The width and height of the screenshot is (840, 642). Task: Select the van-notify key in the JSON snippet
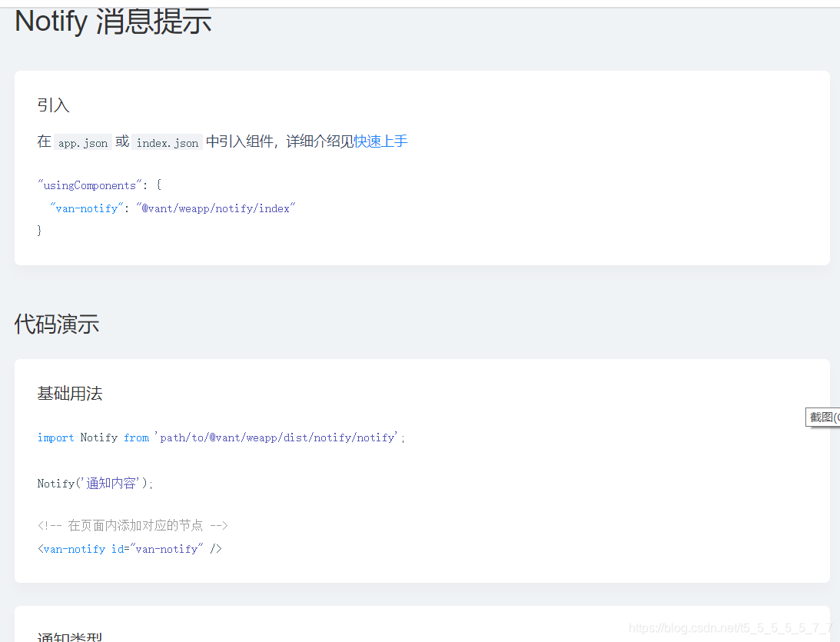click(86, 208)
